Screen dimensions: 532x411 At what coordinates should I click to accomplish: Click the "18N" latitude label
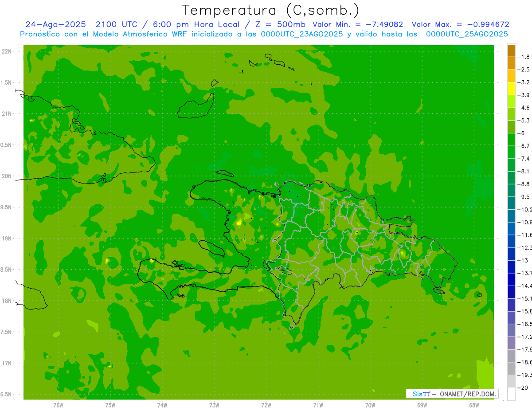click(7, 301)
